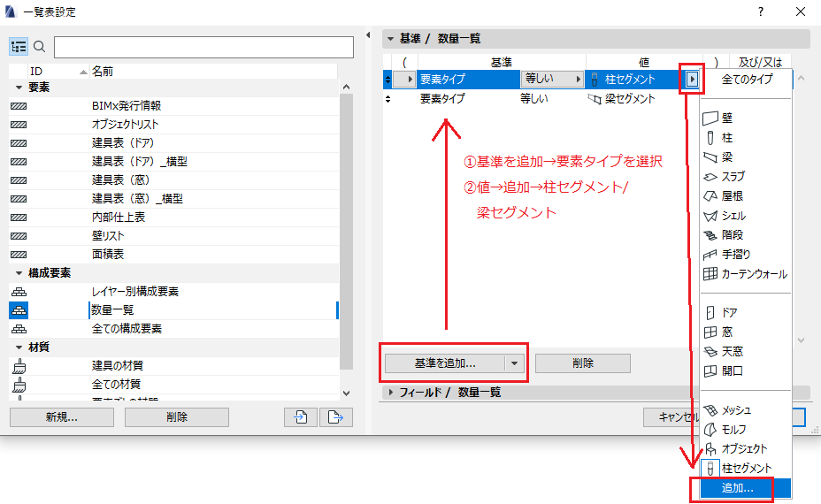Click the 基準を追加... button

pos(445,363)
